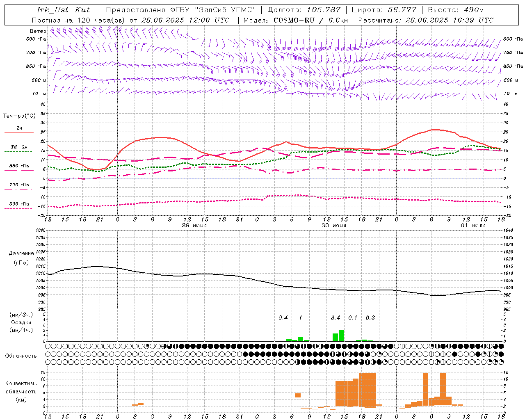This screenshot has width=525, height=420.
Task: Click the 'Ветер' wind panel label
Action: pyautogui.click(x=38, y=31)
